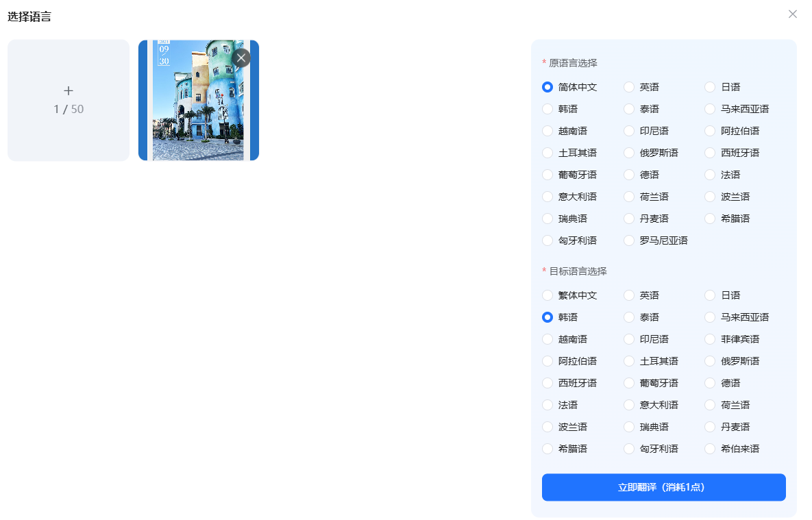Choose 德语 as target language
Screen dimensions: 812x520
pyautogui.click(x=710, y=383)
